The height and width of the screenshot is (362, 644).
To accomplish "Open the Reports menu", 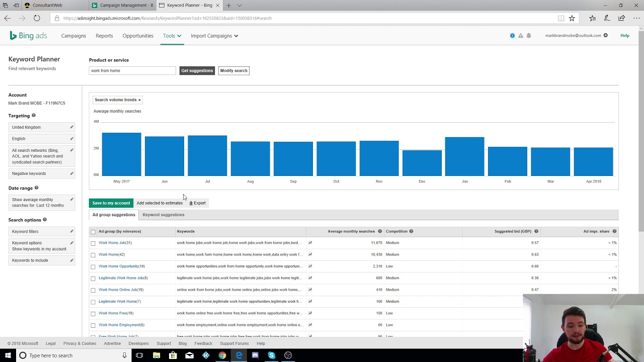I will point(104,36).
